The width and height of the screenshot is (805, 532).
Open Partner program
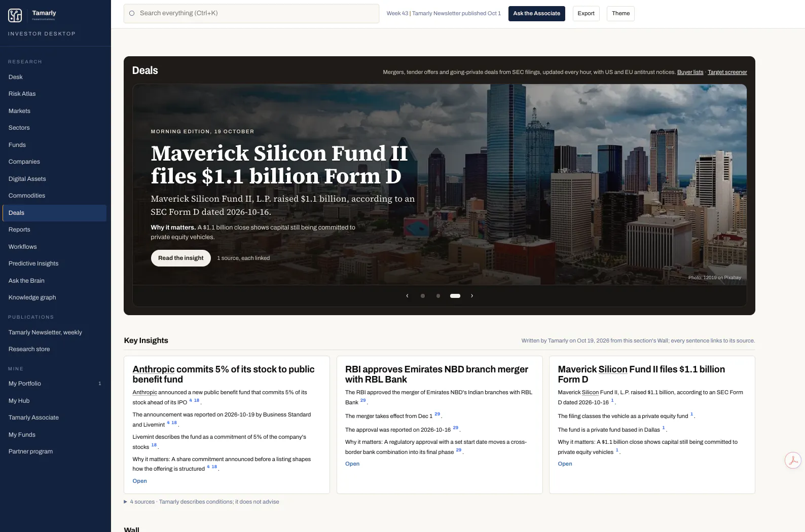54,451
